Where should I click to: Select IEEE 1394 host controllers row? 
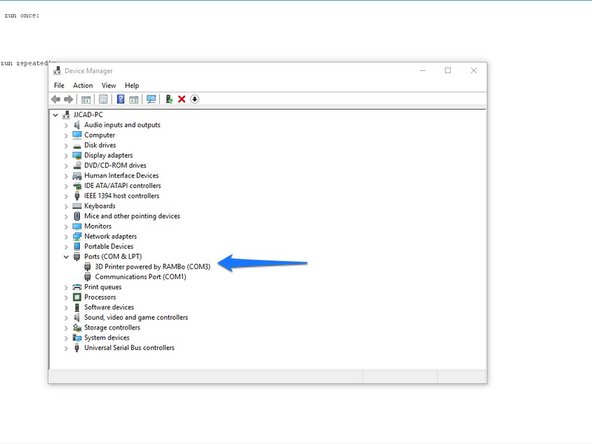(x=122, y=196)
